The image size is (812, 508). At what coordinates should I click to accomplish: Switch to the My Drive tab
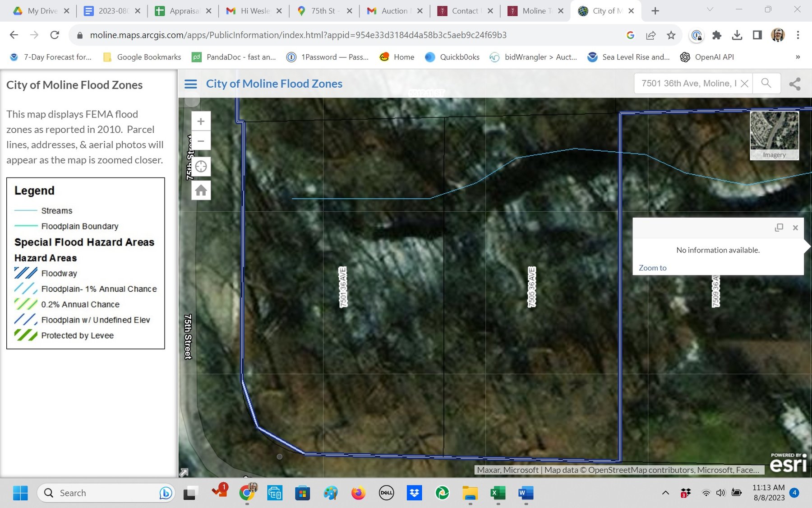[42, 11]
